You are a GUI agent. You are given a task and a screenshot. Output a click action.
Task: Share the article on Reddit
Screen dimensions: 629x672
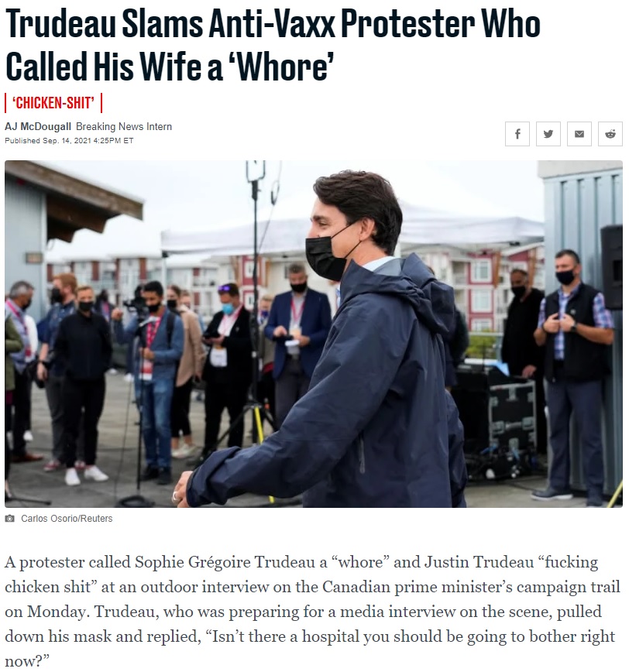pos(610,134)
